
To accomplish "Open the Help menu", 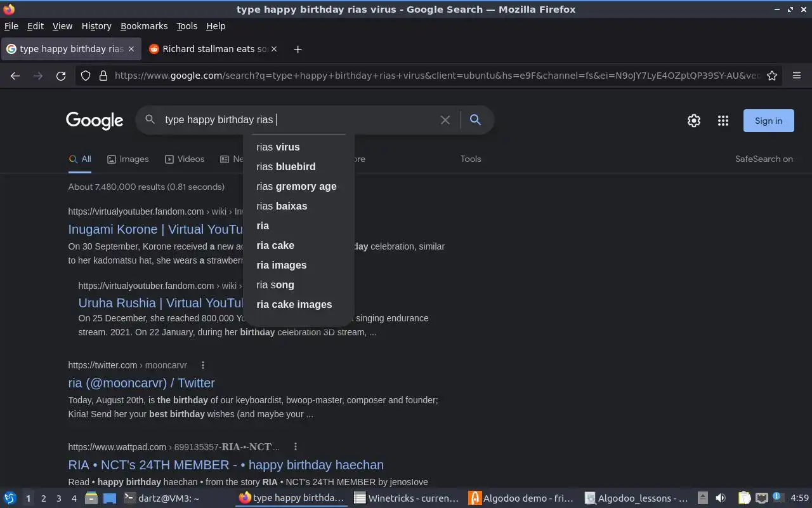I will [x=216, y=26].
